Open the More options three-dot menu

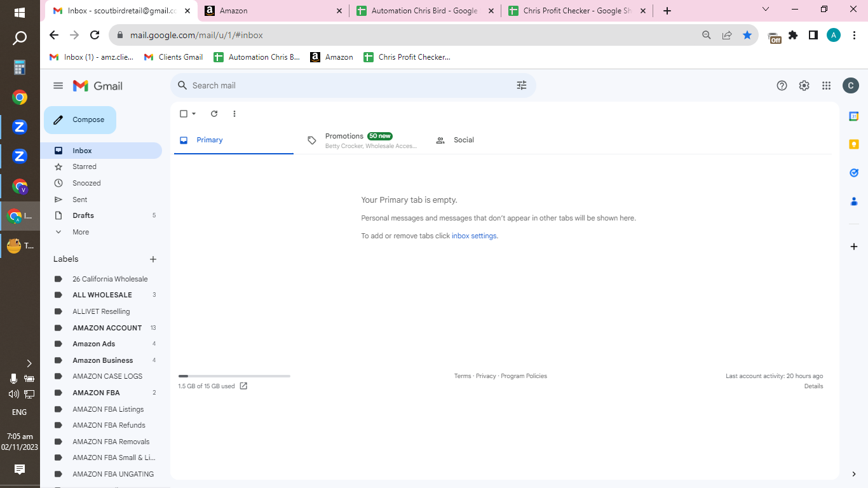click(x=234, y=114)
